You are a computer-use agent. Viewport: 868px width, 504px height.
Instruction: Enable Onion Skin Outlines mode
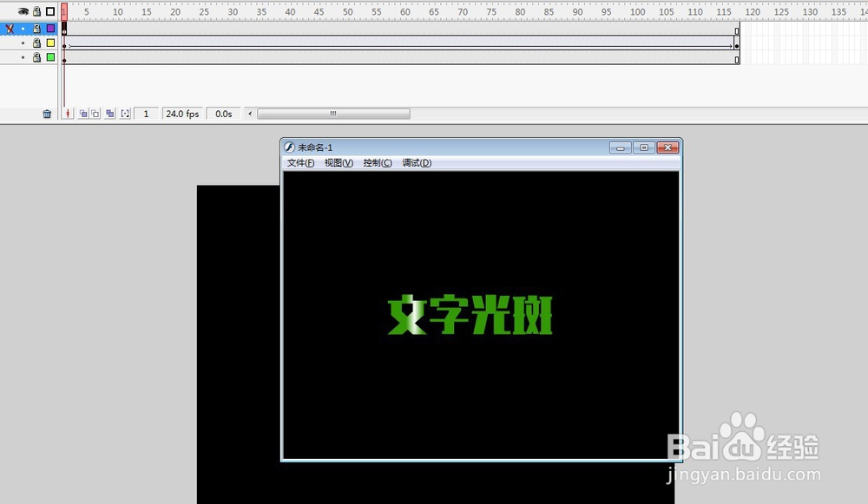click(x=95, y=114)
